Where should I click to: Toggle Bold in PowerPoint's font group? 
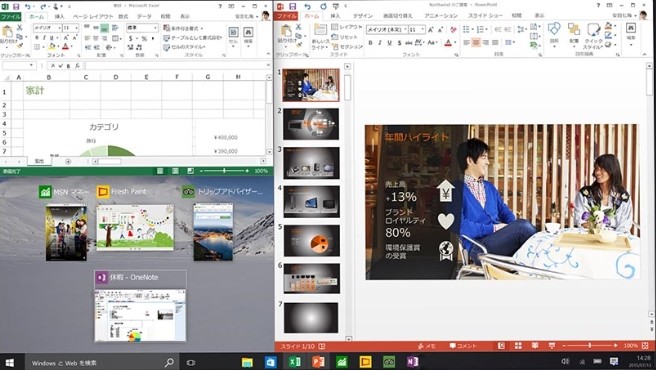tap(370, 43)
